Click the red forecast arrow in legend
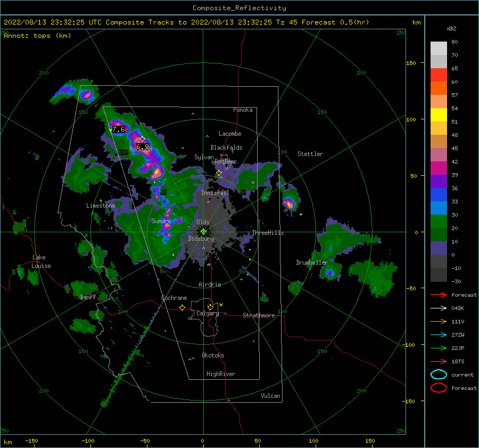The image size is (479, 448). 439,295
